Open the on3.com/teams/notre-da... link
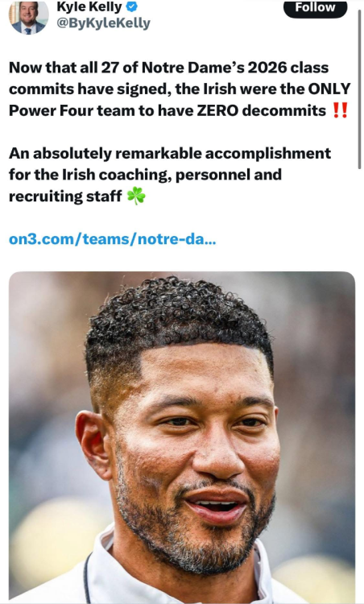364x604 pixels. tap(112, 239)
